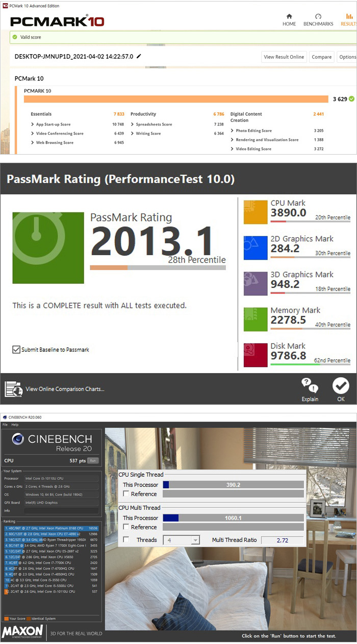This screenshot has width=357, height=644.
Task: Open the PCMark RESULTS tab
Action: pos(349,20)
